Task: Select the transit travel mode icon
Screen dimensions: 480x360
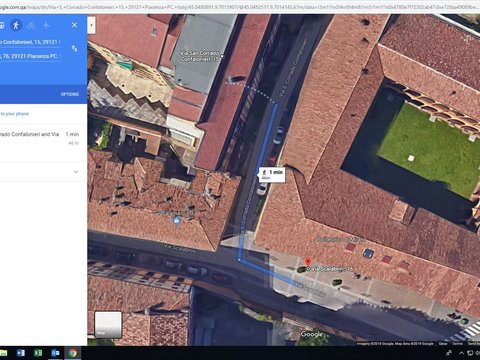Action: [x=2, y=25]
